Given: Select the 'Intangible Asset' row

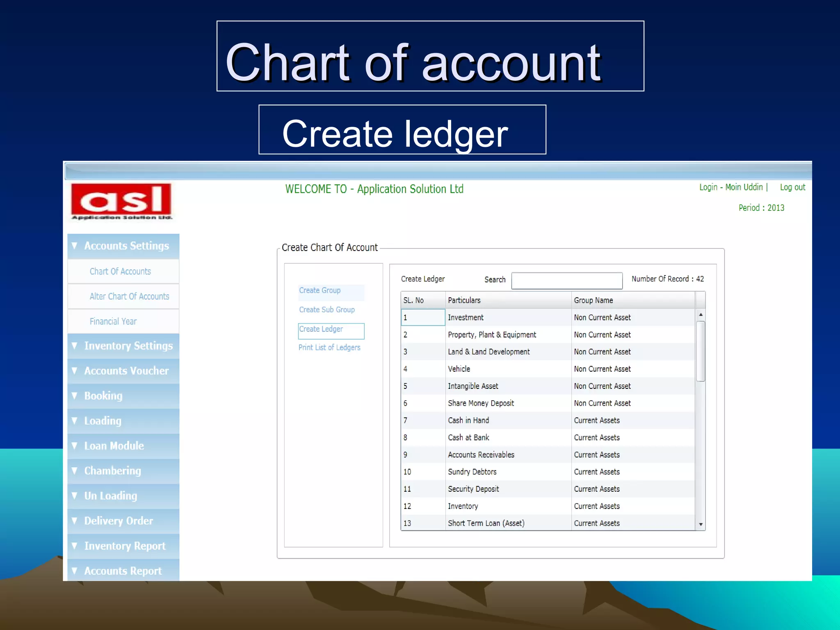Looking at the screenshot, I should coord(548,386).
